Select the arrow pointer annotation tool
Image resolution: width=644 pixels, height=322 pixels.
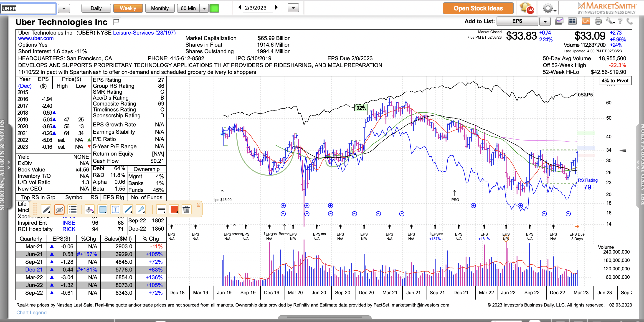(x=141, y=209)
